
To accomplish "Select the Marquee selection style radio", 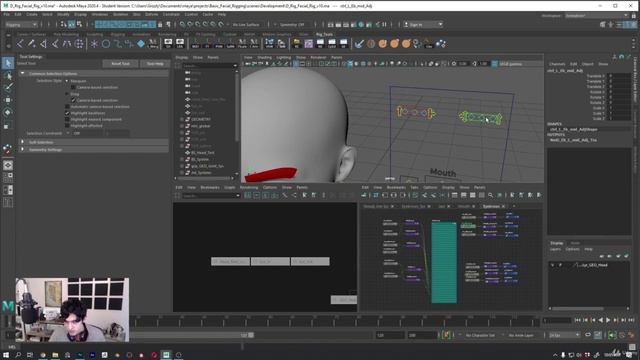I will pyautogui.click(x=67, y=81).
